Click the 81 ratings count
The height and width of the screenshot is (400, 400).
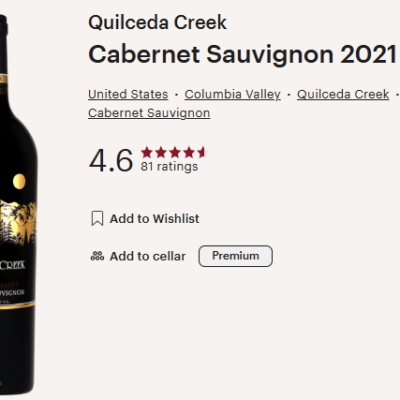(x=169, y=166)
